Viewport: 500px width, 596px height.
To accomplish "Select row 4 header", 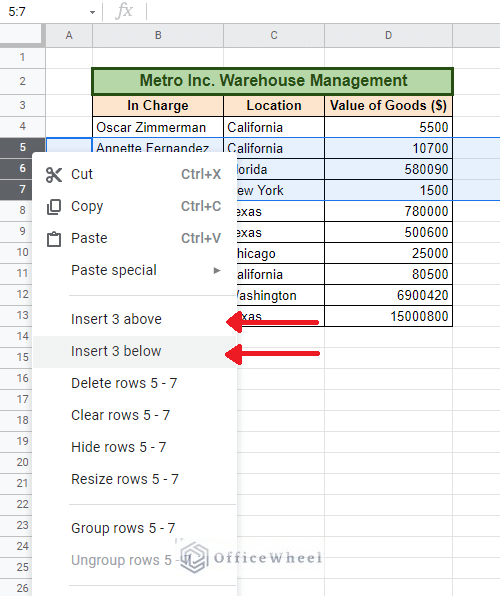I will (x=22, y=127).
